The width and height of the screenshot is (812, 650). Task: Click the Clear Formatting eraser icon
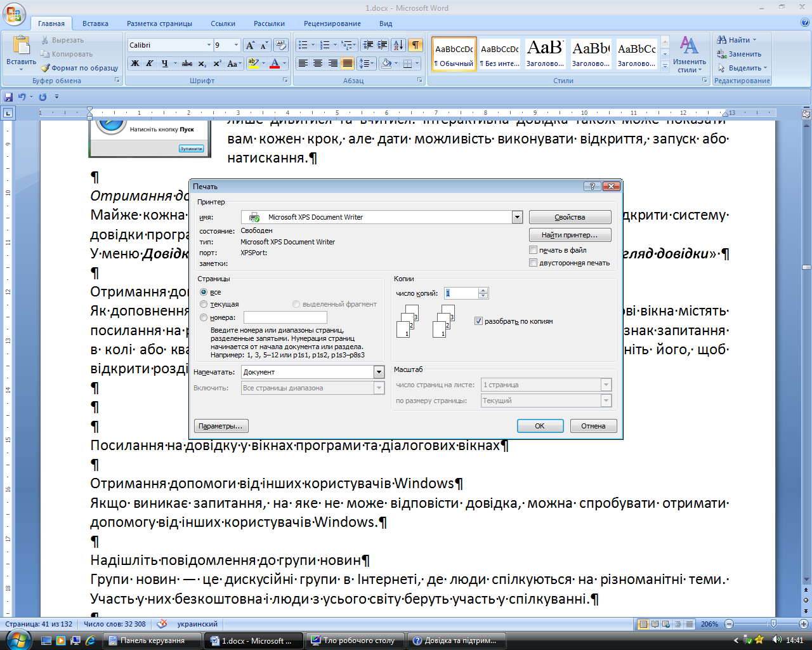coord(281,45)
